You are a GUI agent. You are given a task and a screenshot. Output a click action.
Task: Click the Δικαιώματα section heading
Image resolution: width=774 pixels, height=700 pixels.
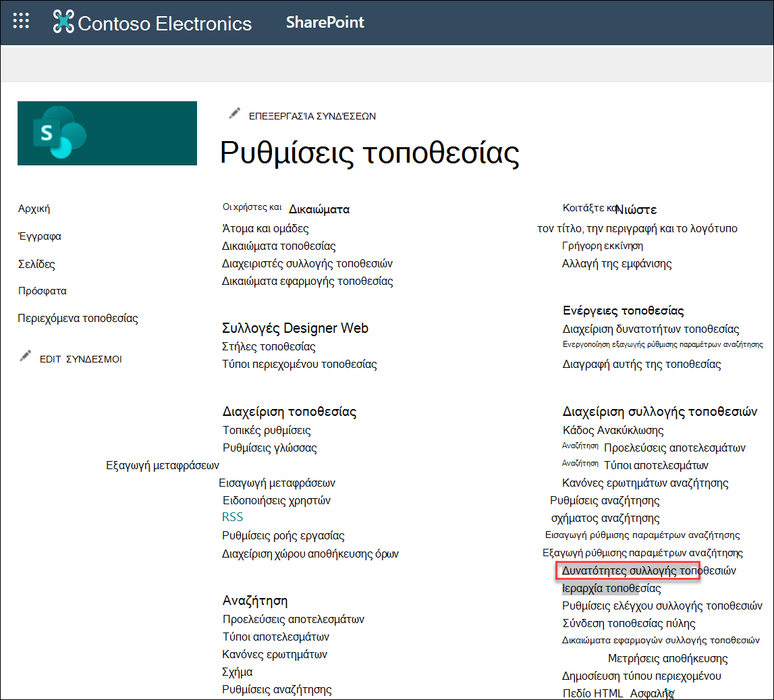[x=319, y=209]
